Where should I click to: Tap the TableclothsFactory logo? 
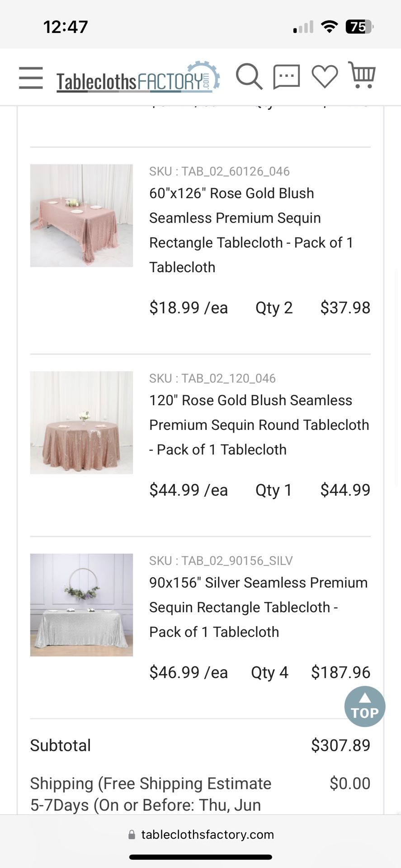pyautogui.click(x=138, y=79)
